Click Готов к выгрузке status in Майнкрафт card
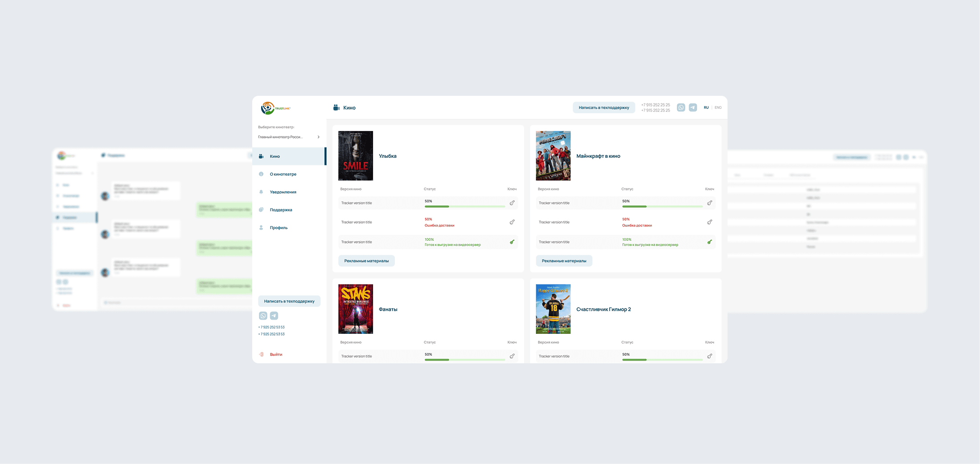The height and width of the screenshot is (464, 980). click(x=650, y=245)
